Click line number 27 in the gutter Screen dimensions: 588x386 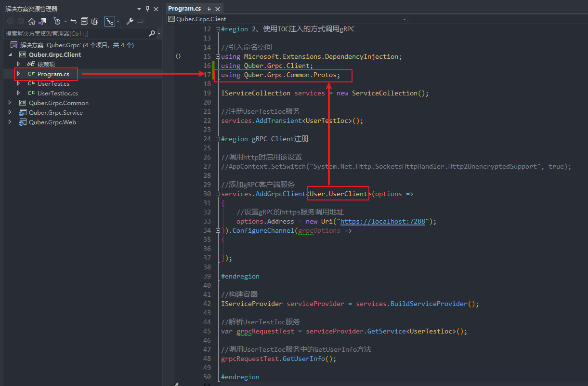[x=207, y=166]
